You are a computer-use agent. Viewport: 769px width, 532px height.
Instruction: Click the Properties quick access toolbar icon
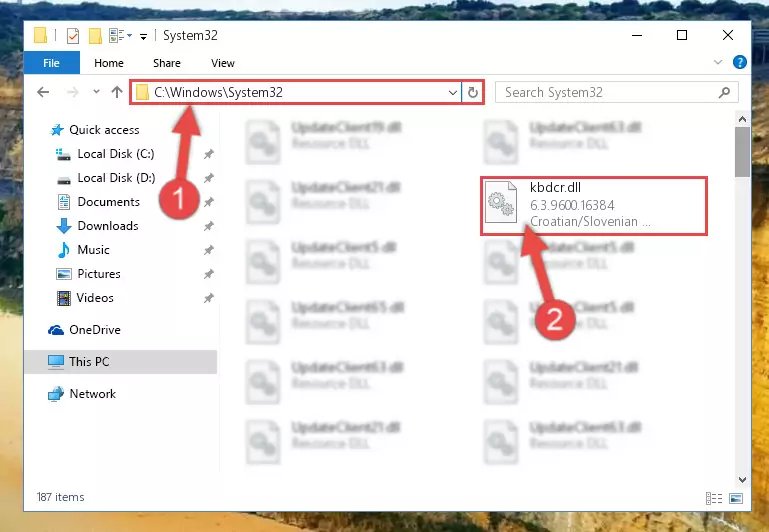(x=73, y=36)
